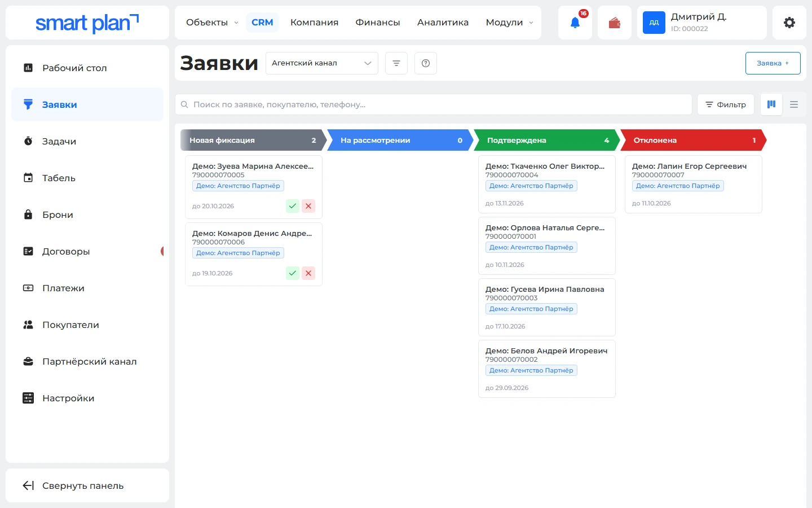Click the Новая фиксация column header
812x508 pixels.
pos(254,140)
